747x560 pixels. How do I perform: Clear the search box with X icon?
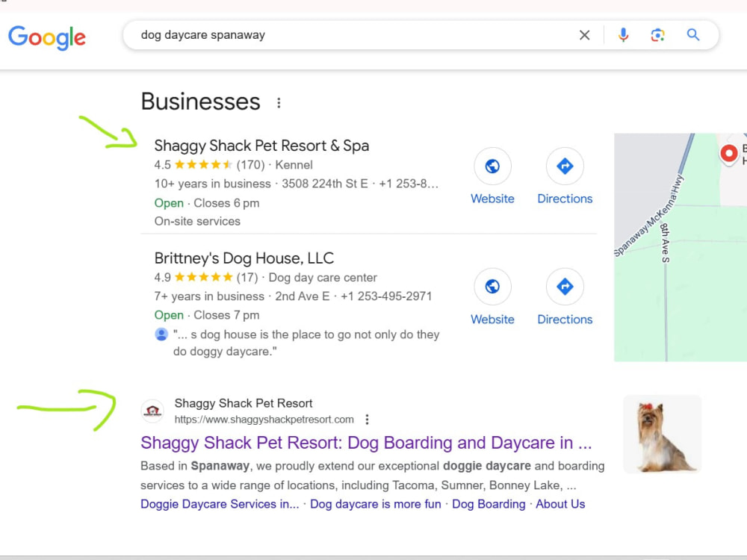point(585,35)
